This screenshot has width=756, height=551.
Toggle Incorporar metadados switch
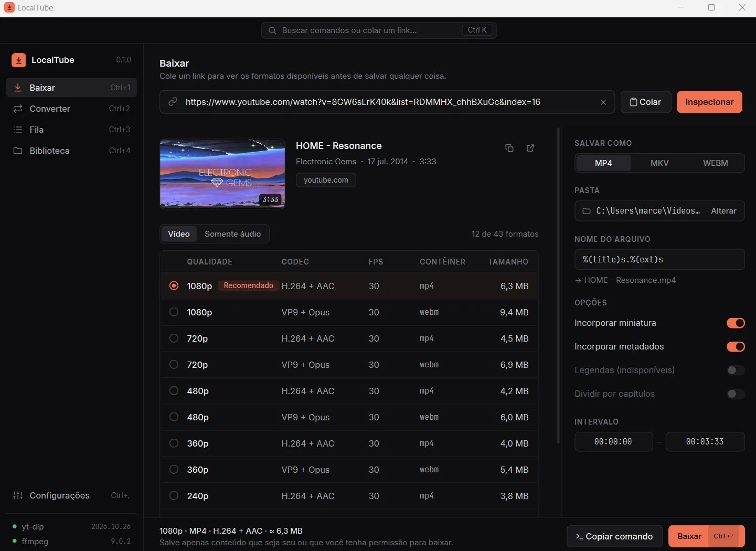(736, 346)
